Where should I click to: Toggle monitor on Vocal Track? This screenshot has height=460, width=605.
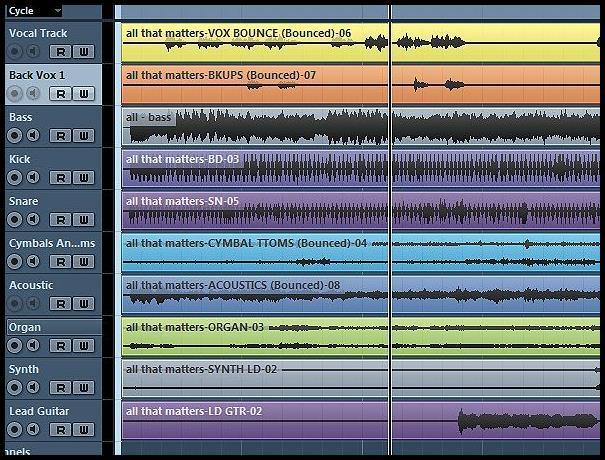click(x=34, y=51)
